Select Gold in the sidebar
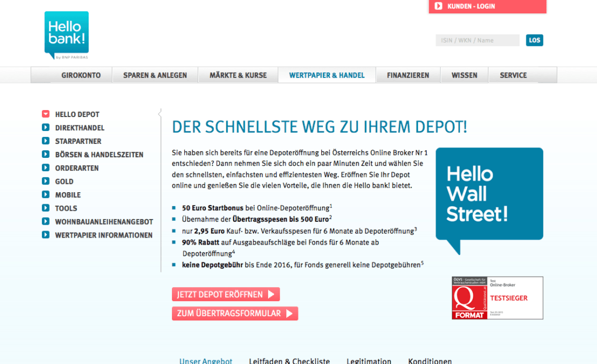 (64, 182)
